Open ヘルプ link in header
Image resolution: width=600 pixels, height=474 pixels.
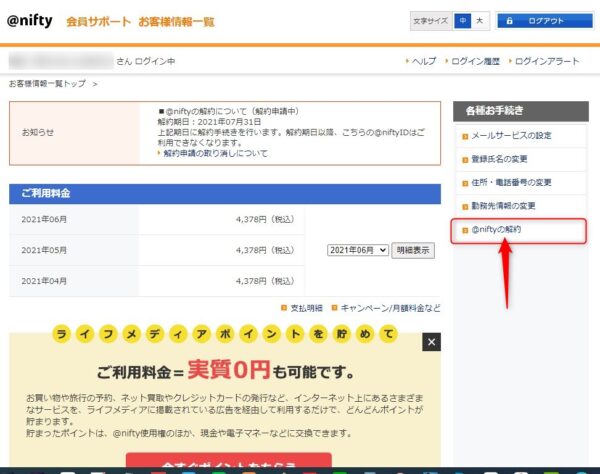tap(424, 61)
